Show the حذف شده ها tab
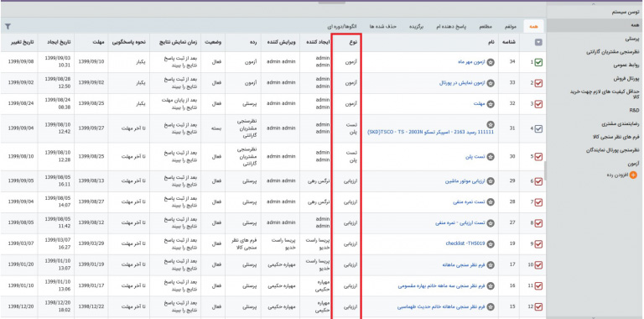 pyautogui.click(x=382, y=26)
